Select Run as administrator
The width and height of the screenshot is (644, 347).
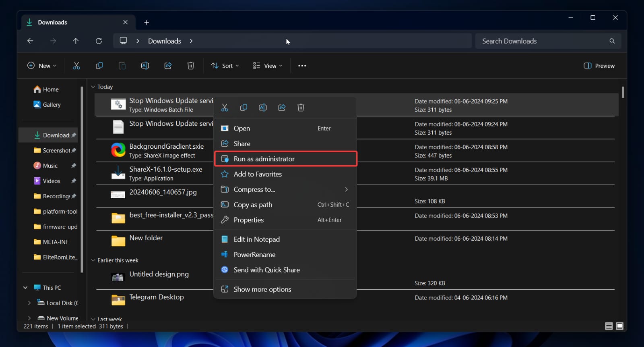click(264, 159)
